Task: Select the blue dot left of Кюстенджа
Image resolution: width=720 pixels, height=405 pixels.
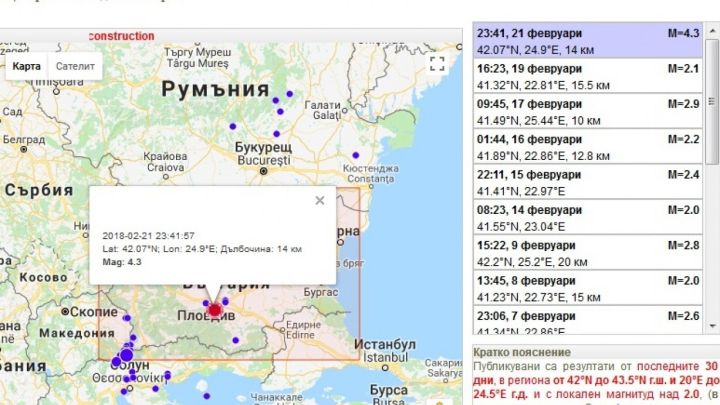Action: (x=355, y=155)
